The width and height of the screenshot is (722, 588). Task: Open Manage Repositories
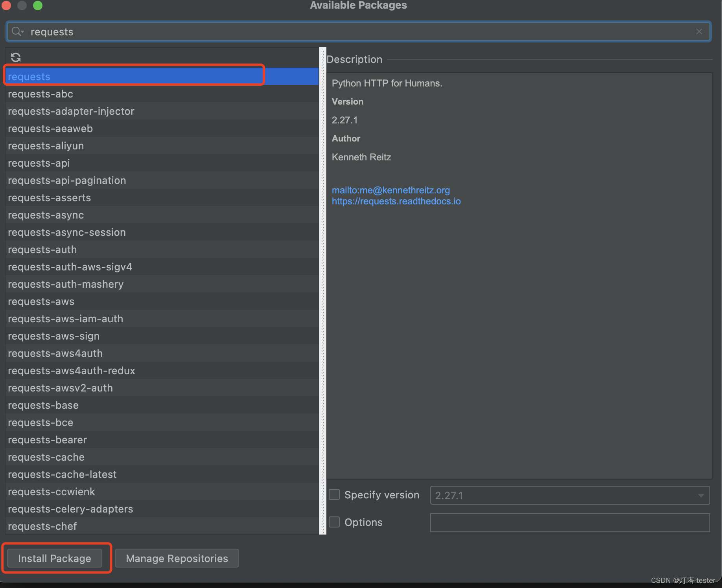click(x=177, y=558)
